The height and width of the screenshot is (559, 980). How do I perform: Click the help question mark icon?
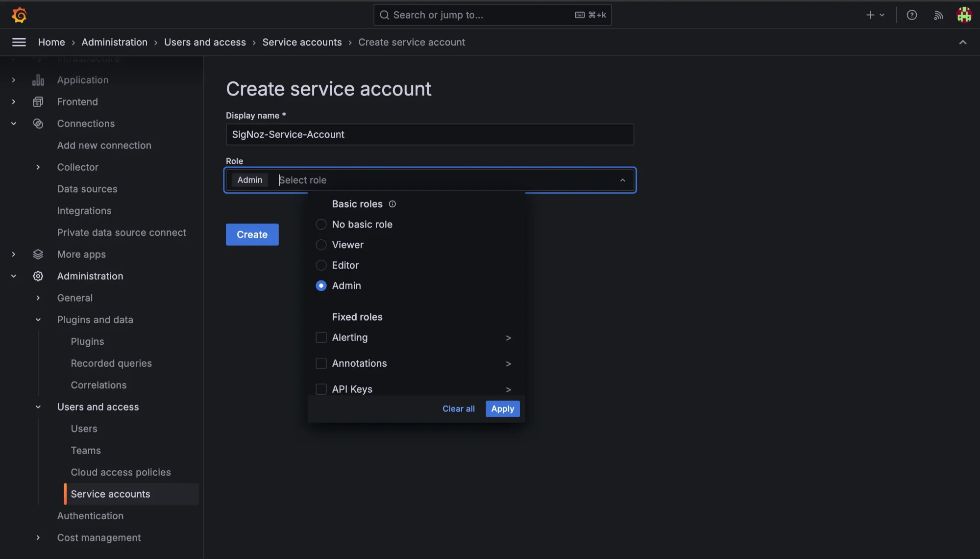pos(911,15)
